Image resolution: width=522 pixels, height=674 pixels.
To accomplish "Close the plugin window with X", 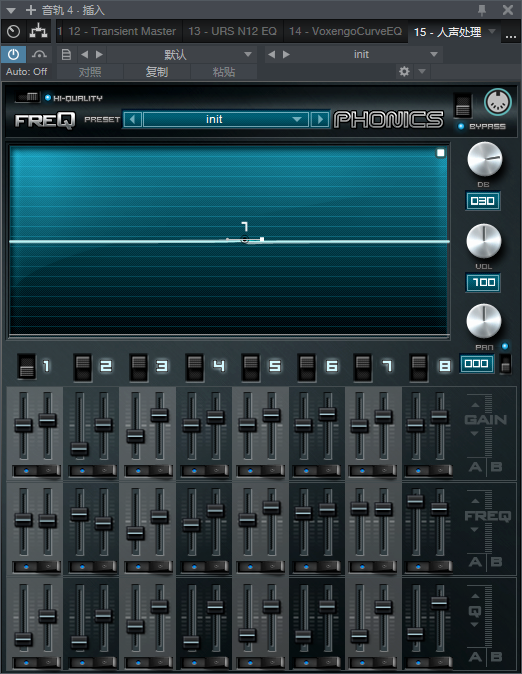I will point(508,10).
